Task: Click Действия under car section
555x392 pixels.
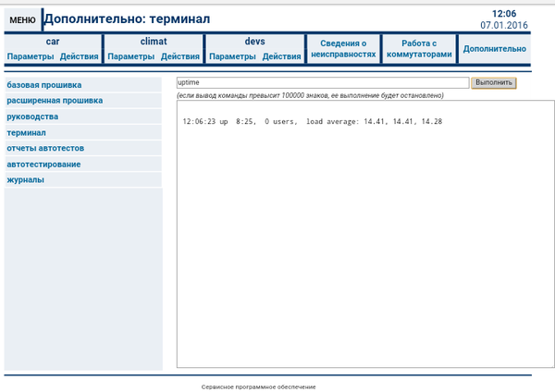Action: point(79,57)
